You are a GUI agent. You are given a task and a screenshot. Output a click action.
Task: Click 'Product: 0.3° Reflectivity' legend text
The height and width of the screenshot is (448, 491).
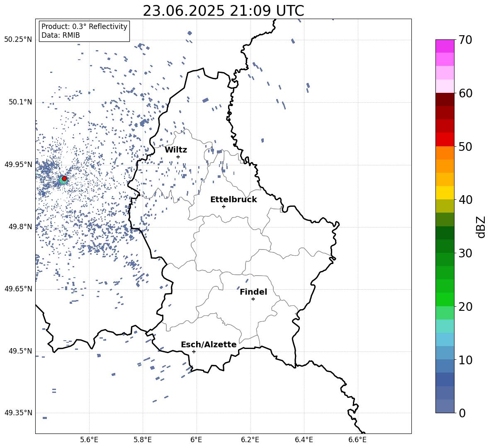(84, 27)
